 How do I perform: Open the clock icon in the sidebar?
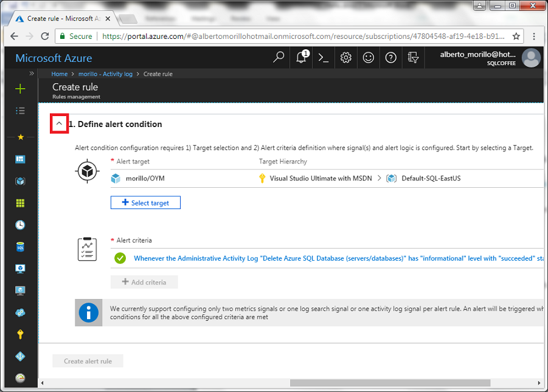click(x=20, y=225)
